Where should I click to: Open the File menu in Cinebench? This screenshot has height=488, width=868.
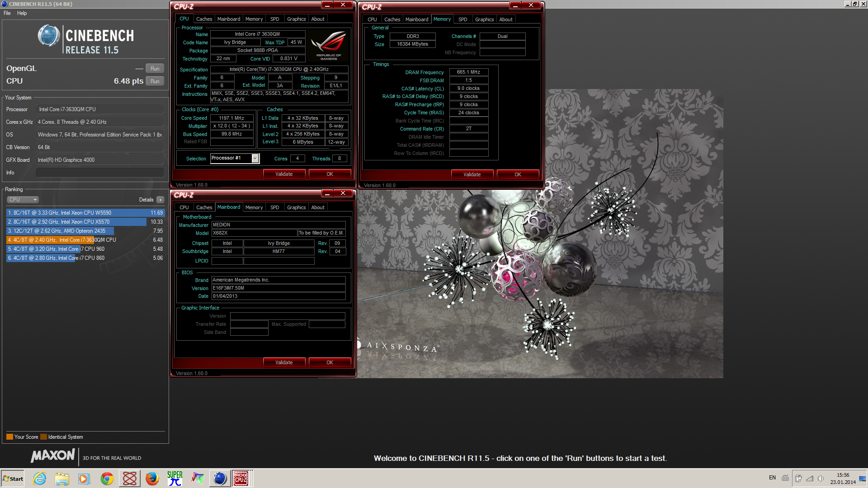(7, 13)
